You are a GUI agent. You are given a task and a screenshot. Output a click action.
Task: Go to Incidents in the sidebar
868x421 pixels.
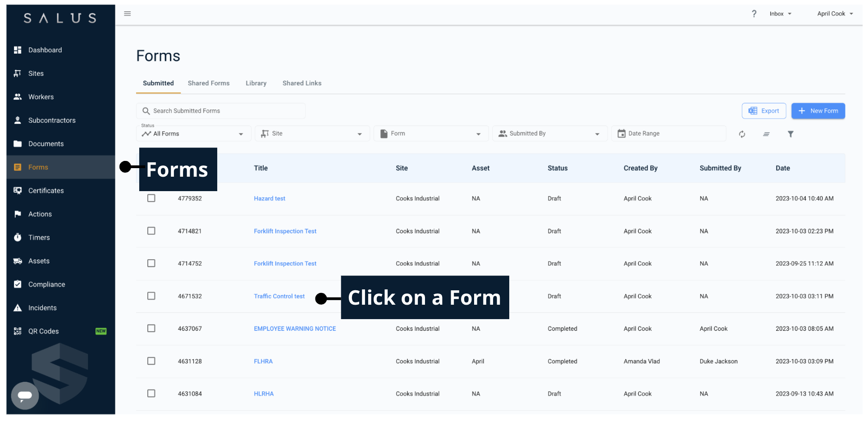pos(42,308)
